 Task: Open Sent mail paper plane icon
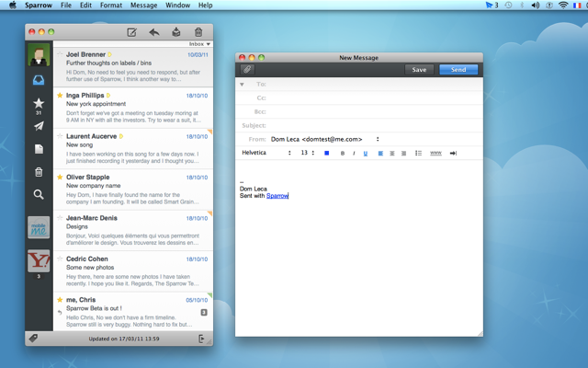coord(39,126)
